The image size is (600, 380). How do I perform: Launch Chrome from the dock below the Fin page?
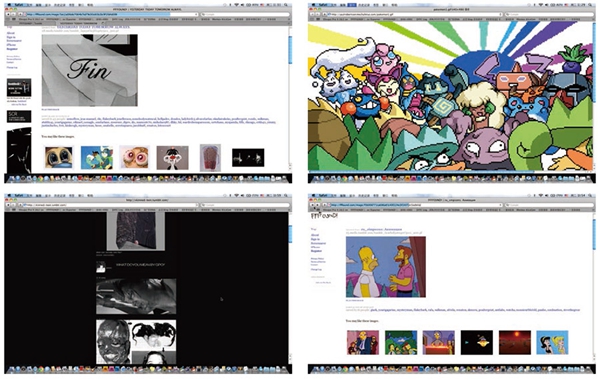pos(40,178)
